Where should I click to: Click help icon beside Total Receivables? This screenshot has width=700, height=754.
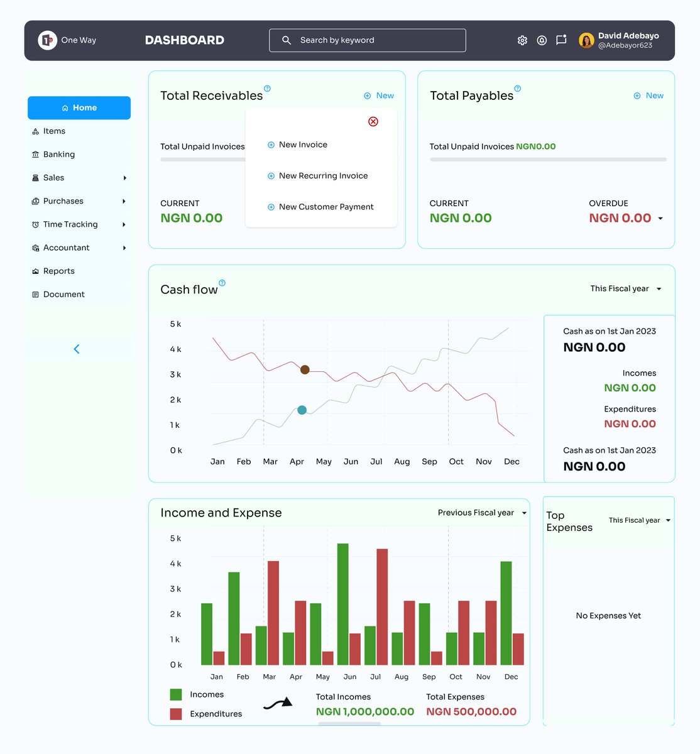click(267, 89)
